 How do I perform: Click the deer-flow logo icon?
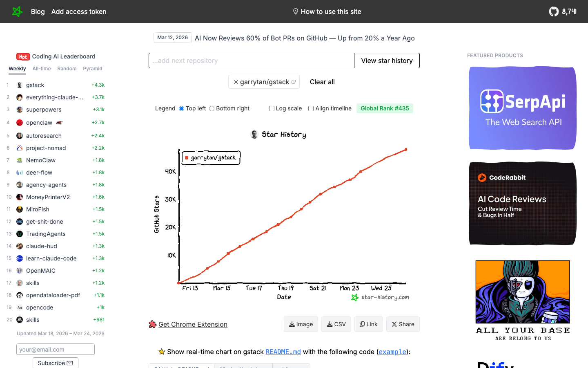tap(19, 173)
